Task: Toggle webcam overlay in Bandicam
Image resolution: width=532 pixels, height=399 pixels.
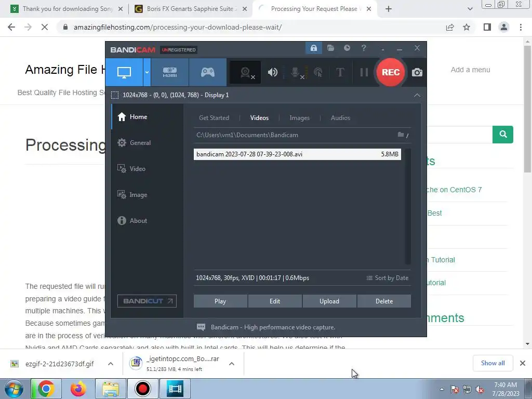Action: click(245, 72)
